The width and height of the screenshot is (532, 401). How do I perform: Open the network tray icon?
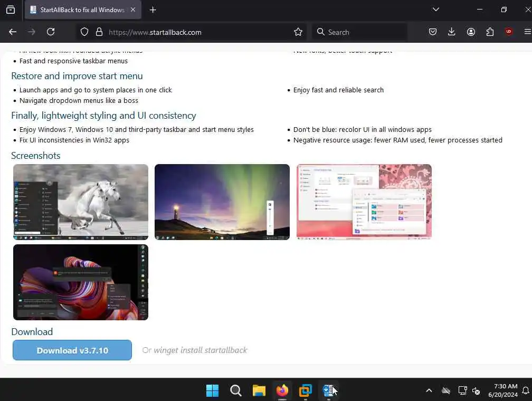462,391
